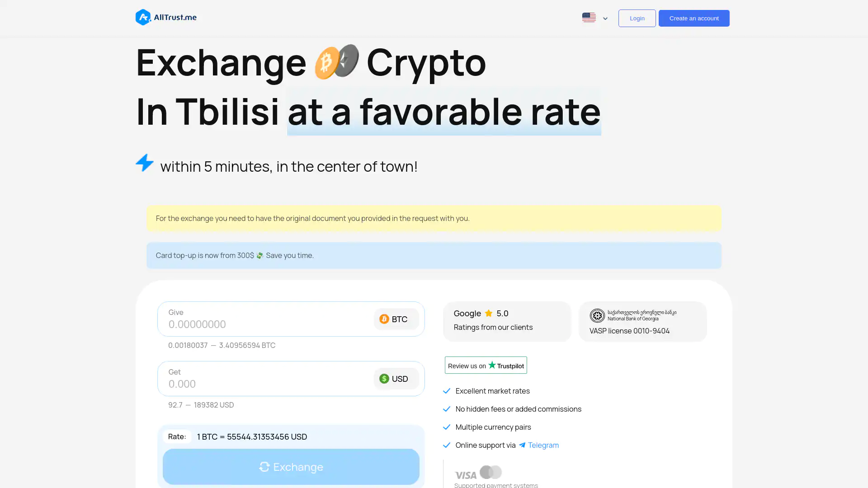This screenshot has width=868, height=488.
Task: Focus the Give amount input field
Action: (267, 324)
